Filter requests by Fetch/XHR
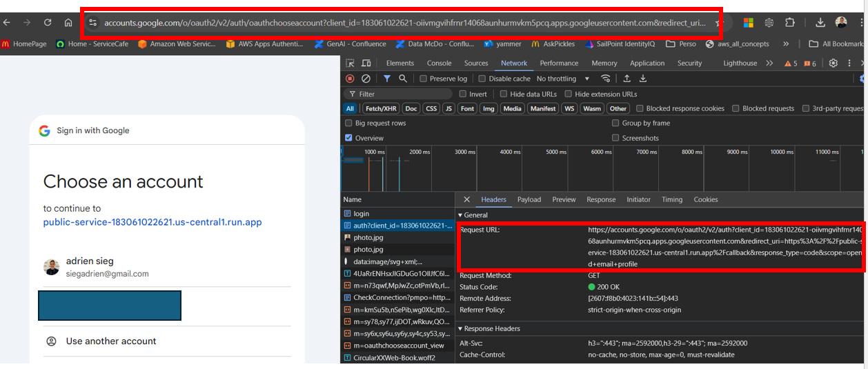Viewport: 868px width, 369px height. [x=381, y=108]
